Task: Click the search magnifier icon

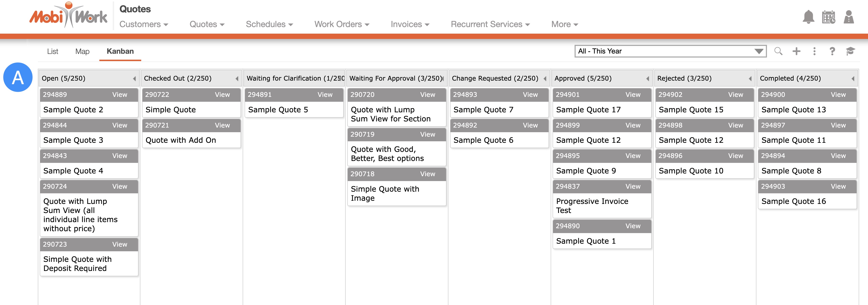Action: [x=778, y=51]
